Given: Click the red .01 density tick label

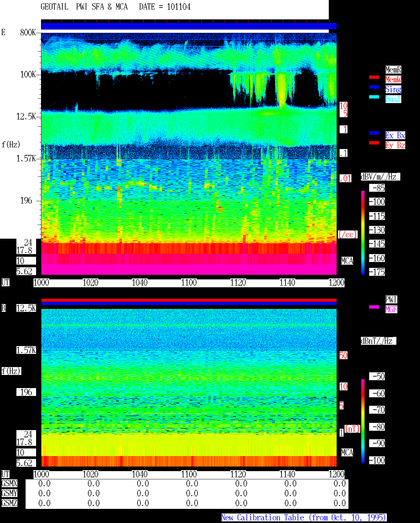Looking at the screenshot, I should (x=346, y=179).
